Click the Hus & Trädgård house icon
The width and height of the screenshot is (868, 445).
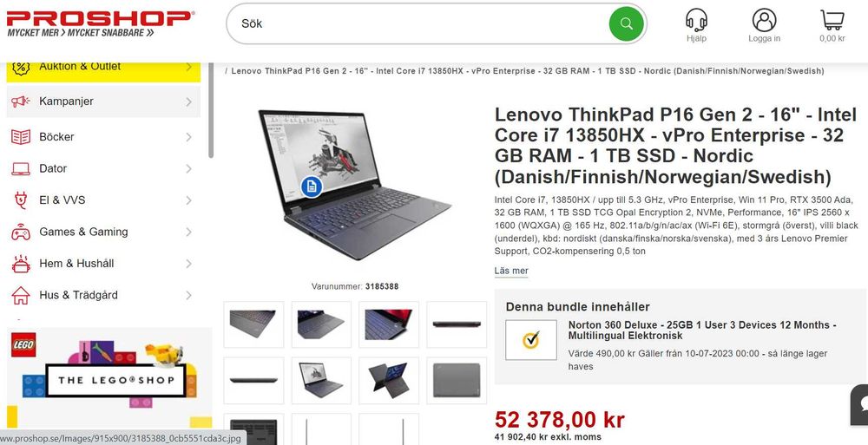pos(21,295)
